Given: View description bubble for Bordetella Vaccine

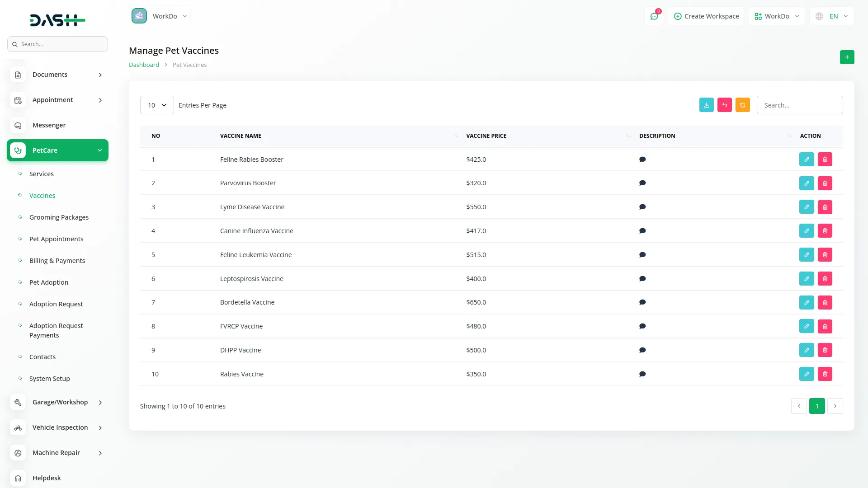Looking at the screenshot, I should coord(642,302).
